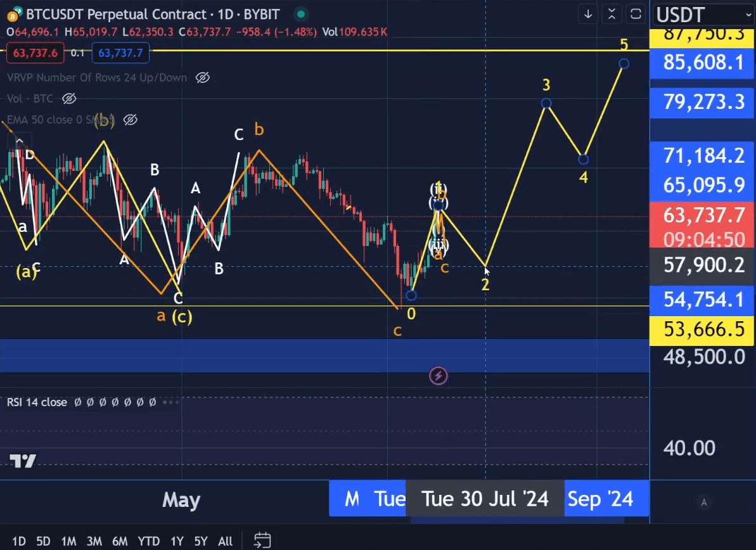The image size is (756, 550).
Task: Click the green market status indicator
Action: 301,14
